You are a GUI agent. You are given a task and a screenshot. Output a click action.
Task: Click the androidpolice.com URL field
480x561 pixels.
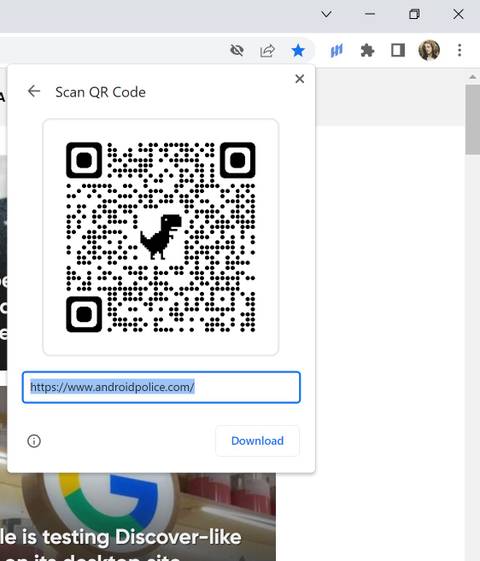pos(161,387)
